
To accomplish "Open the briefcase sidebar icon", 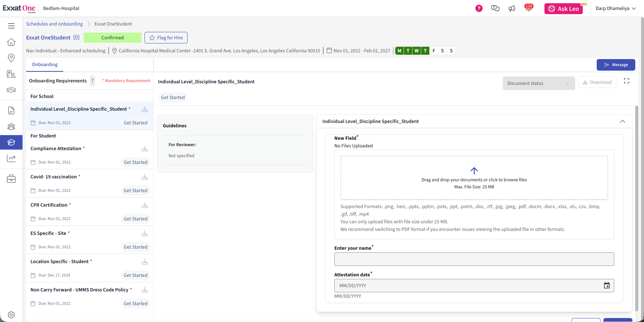I will [11, 179].
